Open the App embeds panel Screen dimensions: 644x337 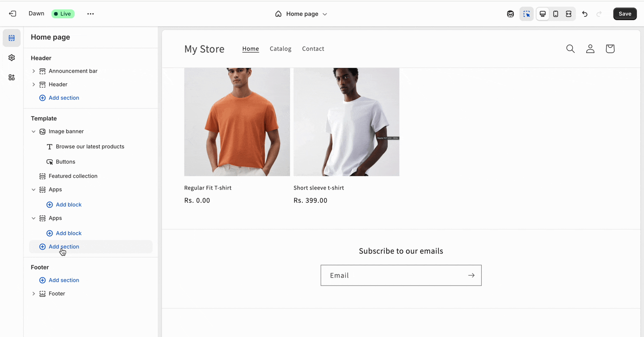click(11, 77)
